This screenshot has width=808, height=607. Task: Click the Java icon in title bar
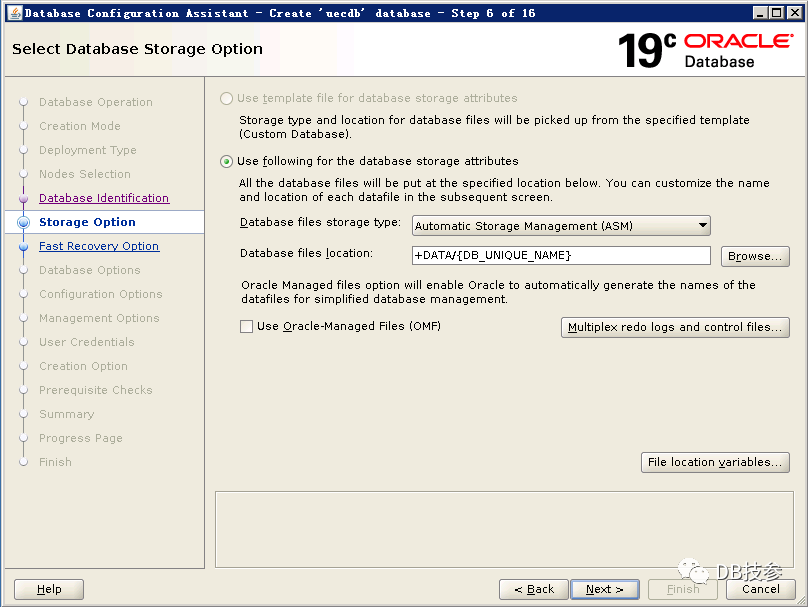point(14,13)
